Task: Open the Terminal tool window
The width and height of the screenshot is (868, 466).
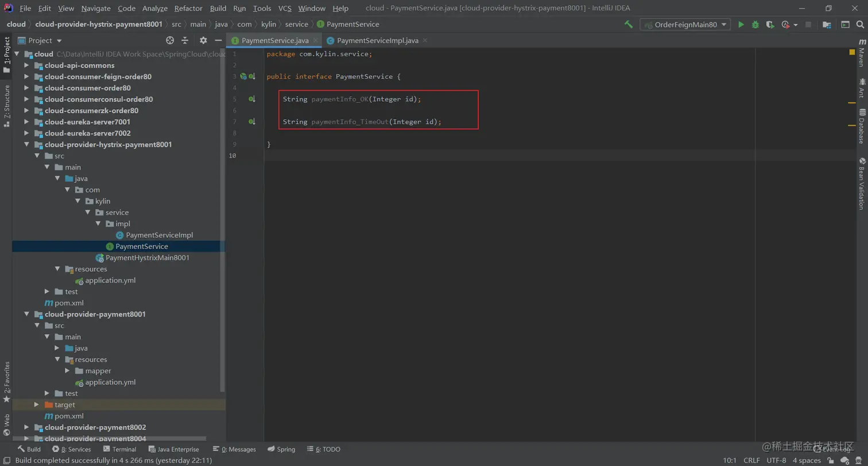Action: click(x=119, y=449)
